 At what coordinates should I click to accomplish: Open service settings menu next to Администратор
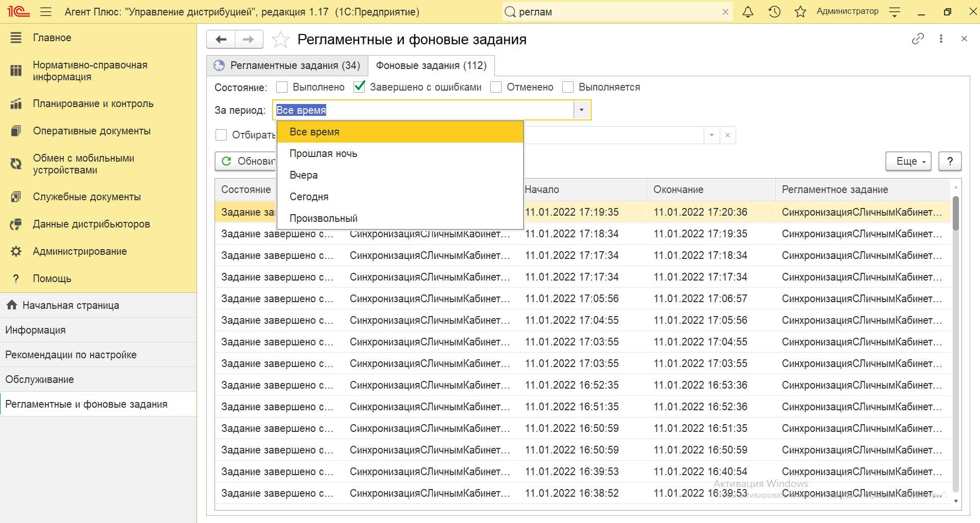895,12
